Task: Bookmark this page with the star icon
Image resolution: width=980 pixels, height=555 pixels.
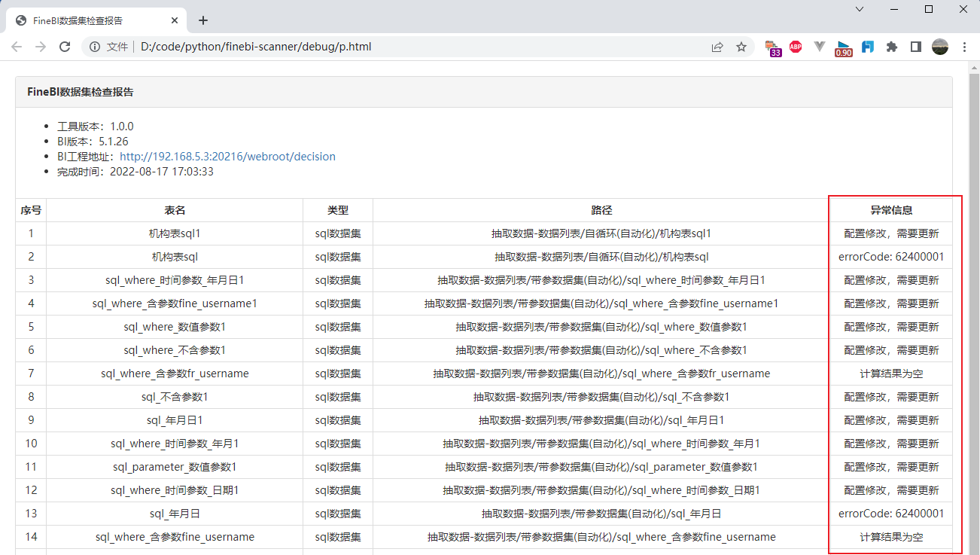Action: 741,47
